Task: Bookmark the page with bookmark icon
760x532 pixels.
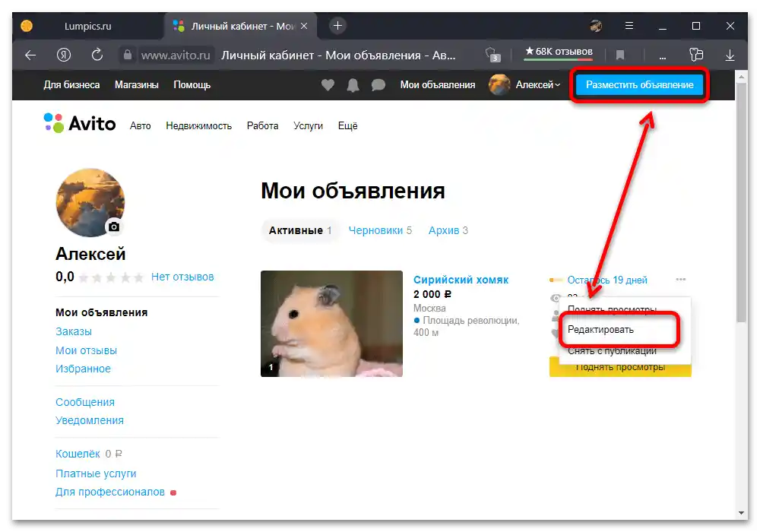Action: point(619,55)
